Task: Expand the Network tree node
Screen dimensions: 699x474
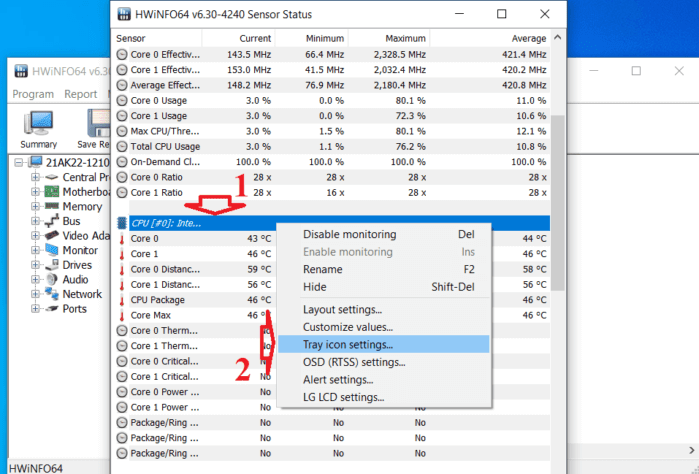Action: click(35, 294)
